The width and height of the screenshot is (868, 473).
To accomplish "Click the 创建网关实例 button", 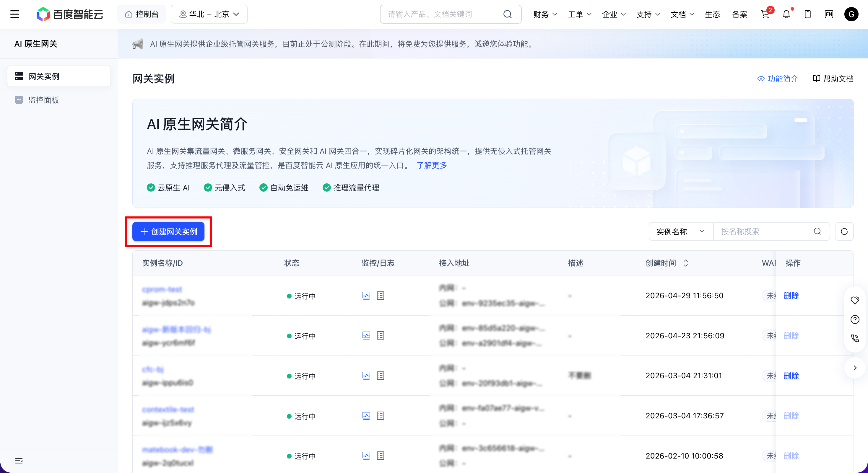I will tap(168, 231).
